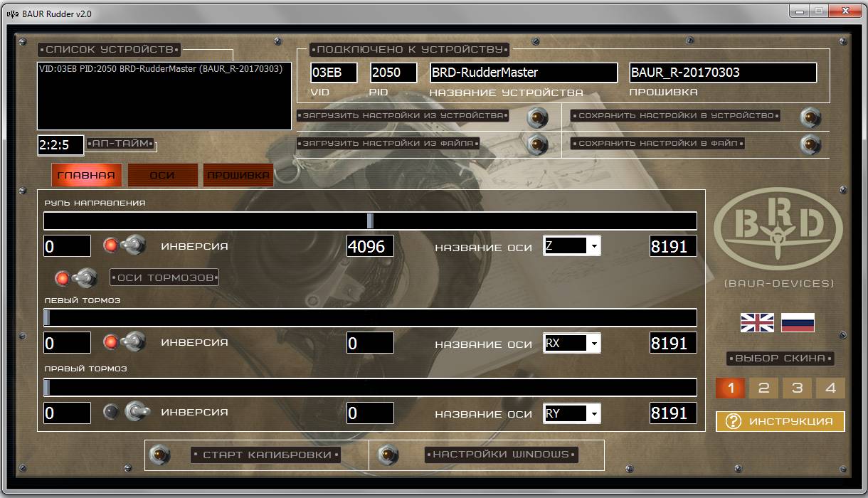Open the axis name dropdown showing RX
The width and height of the screenshot is (868, 498).
[572, 343]
